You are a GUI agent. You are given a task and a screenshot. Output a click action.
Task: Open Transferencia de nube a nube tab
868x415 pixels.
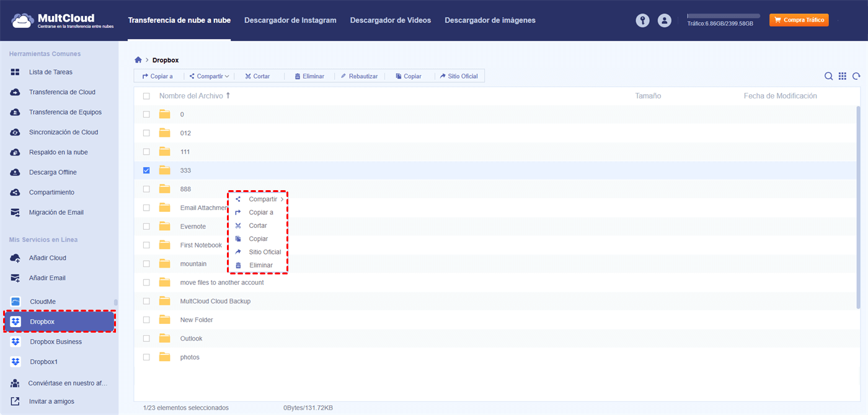click(x=179, y=20)
